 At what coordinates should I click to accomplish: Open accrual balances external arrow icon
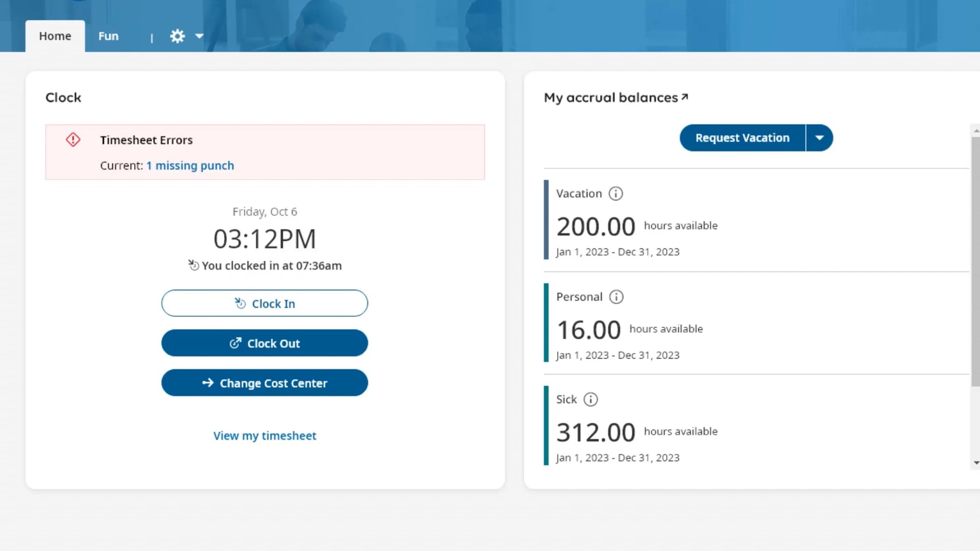685,97
